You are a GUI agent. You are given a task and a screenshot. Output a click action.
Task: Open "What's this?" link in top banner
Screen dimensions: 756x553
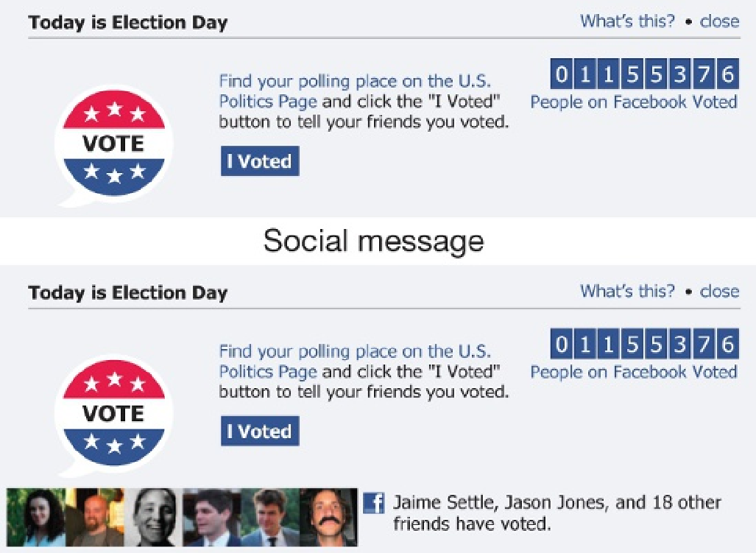point(626,21)
